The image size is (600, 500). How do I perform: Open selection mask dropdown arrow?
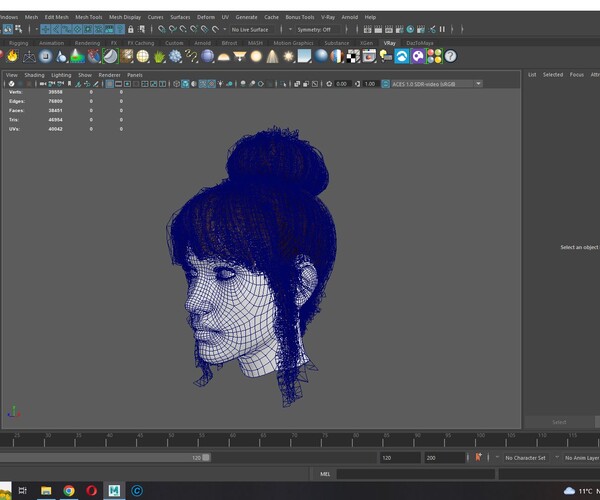pos(37,29)
